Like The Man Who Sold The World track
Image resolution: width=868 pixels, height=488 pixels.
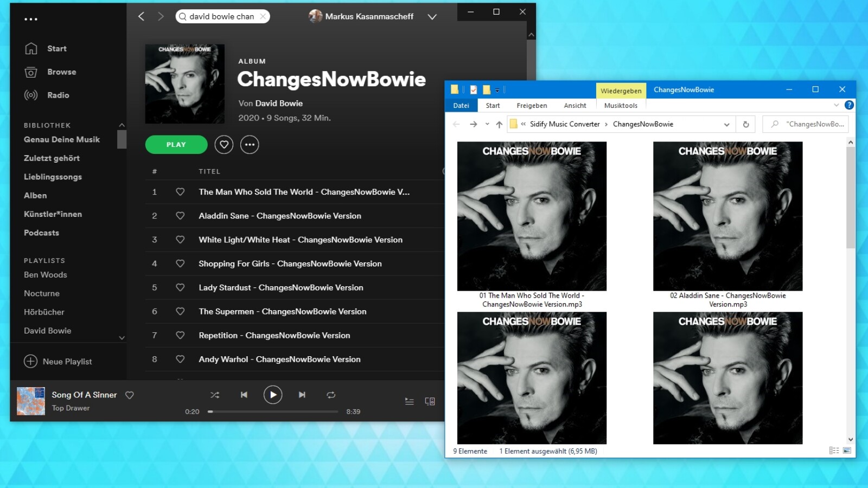180,192
